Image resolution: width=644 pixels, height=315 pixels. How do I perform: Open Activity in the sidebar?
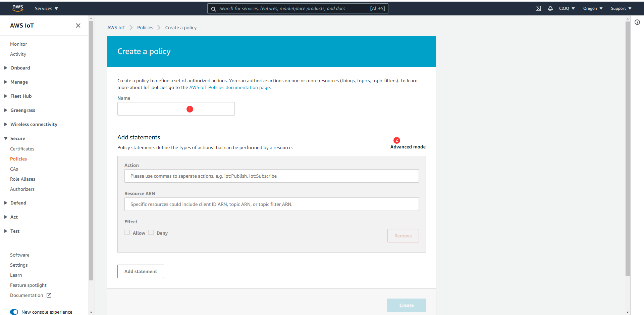18,54
